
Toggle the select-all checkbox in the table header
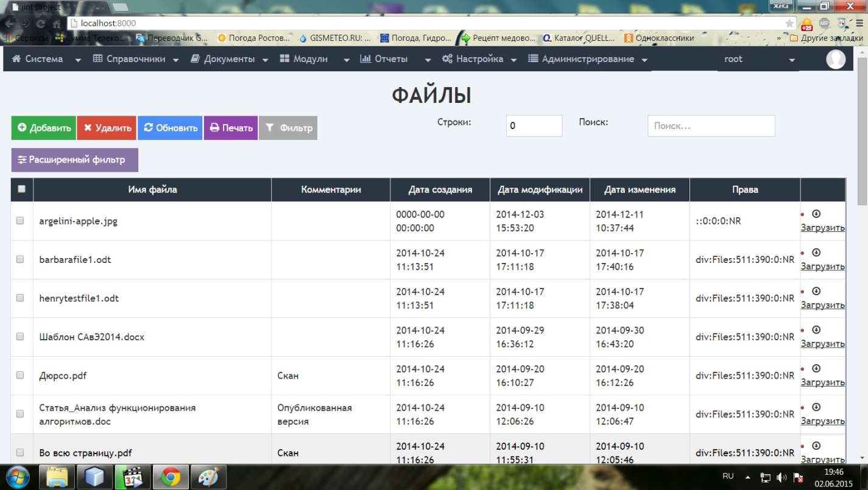tap(22, 189)
